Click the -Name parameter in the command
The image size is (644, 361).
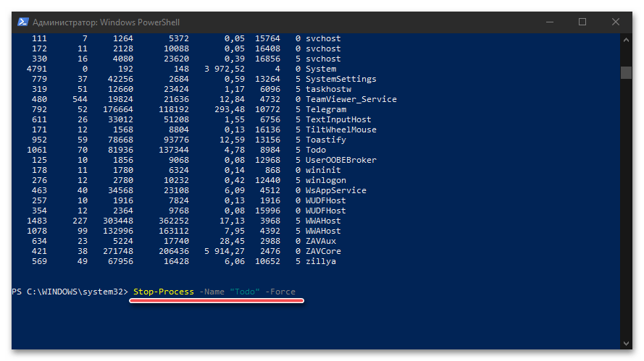[x=212, y=292]
